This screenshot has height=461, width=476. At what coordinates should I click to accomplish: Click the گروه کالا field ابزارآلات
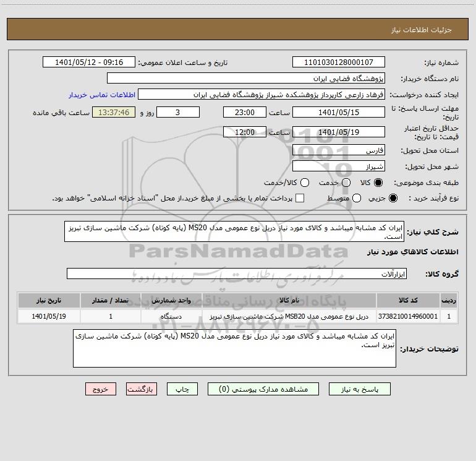click(x=237, y=274)
